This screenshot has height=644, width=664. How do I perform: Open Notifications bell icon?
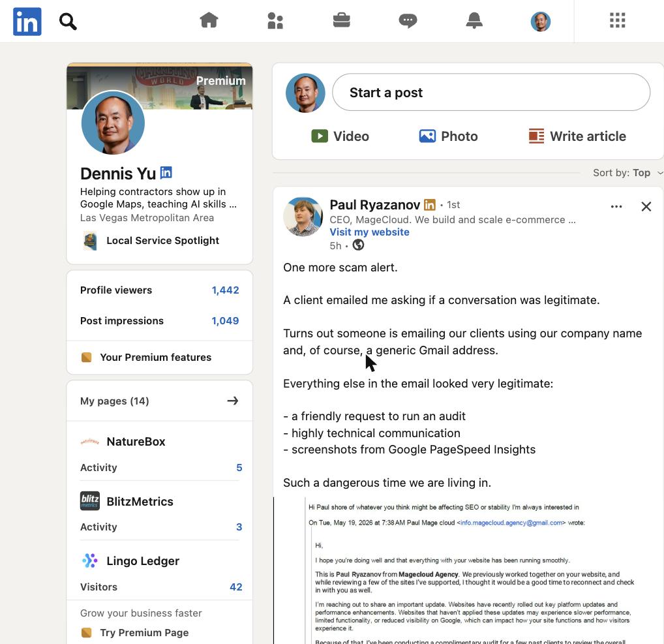click(474, 20)
